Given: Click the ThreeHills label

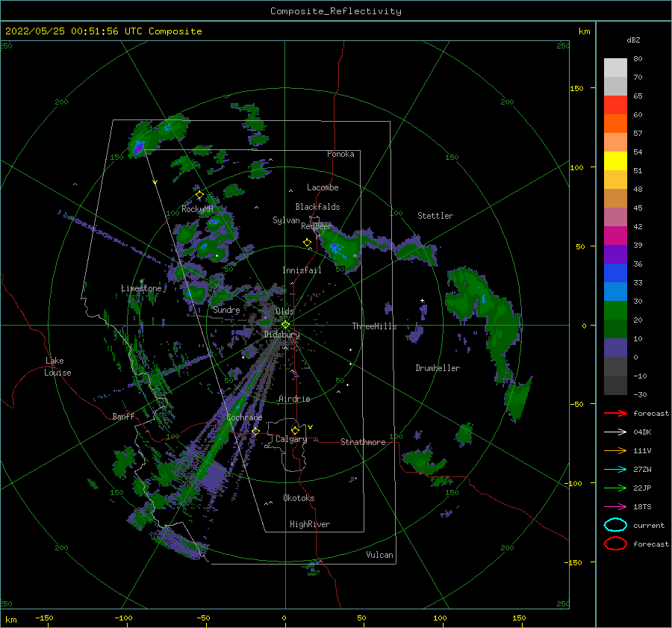Looking at the screenshot, I should [374, 326].
